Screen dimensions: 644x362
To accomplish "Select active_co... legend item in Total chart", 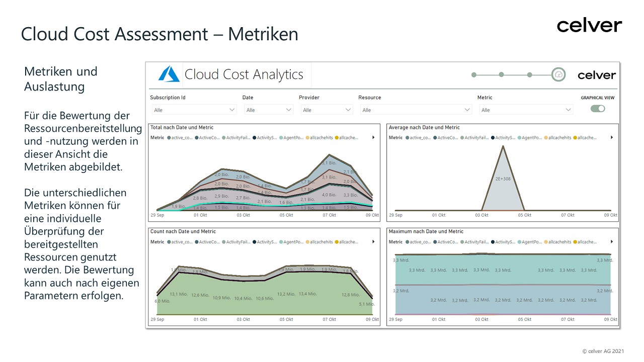I will [x=180, y=138].
